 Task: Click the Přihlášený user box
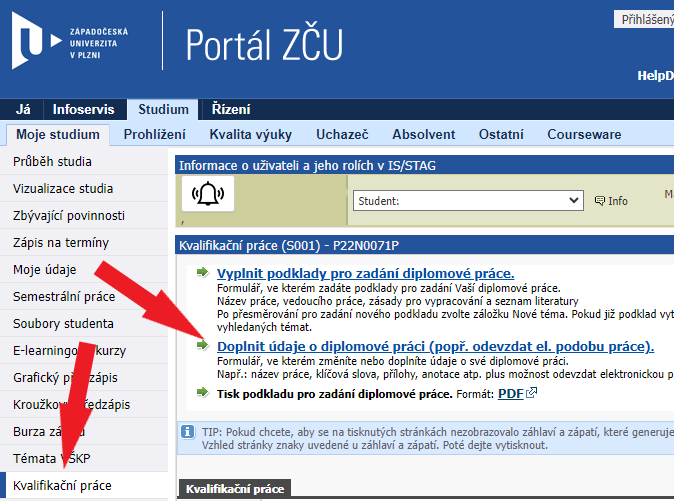(644, 19)
